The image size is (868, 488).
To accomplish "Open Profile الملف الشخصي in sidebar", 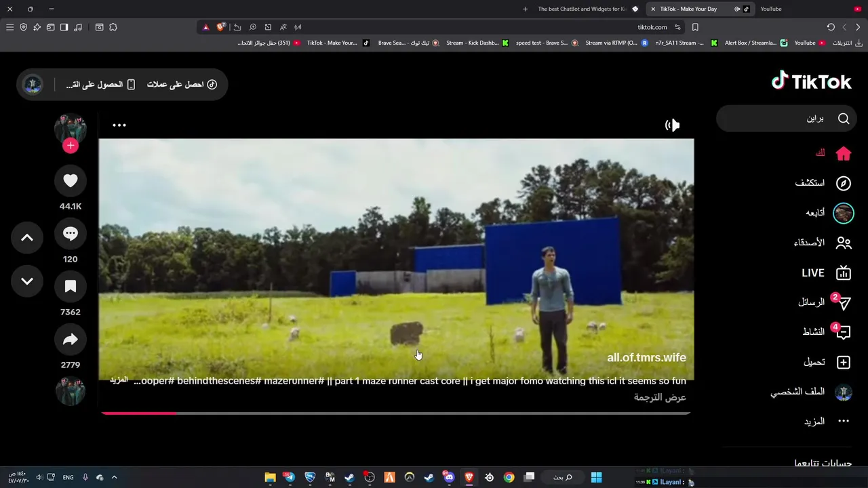I will pyautogui.click(x=810, y=392).
